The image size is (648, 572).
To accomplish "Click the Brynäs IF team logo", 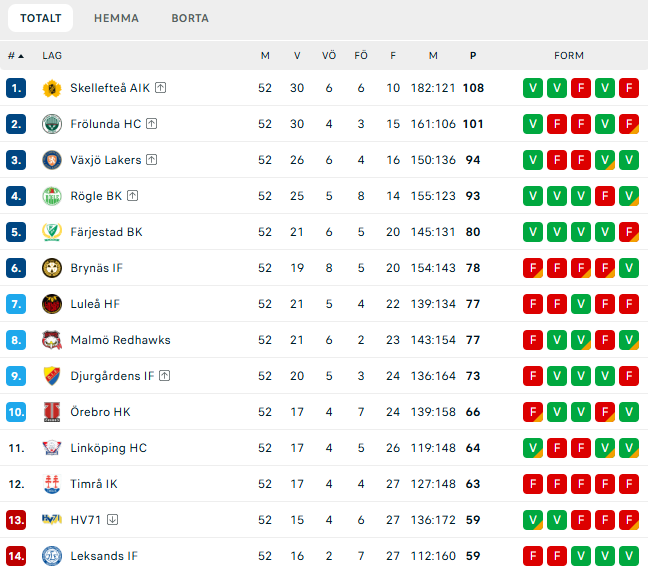I will [x=52, y=268].
